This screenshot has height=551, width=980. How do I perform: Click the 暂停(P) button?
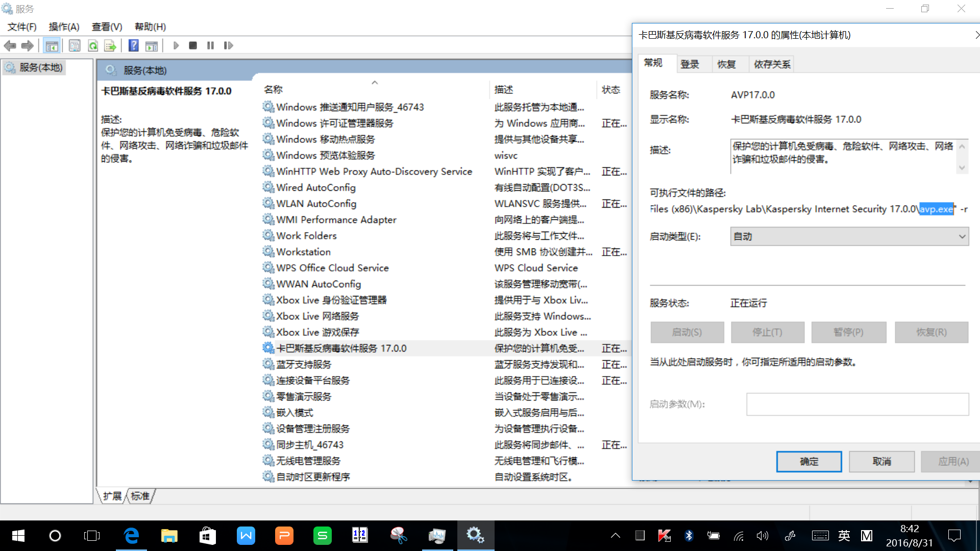(x=849, y=332)
